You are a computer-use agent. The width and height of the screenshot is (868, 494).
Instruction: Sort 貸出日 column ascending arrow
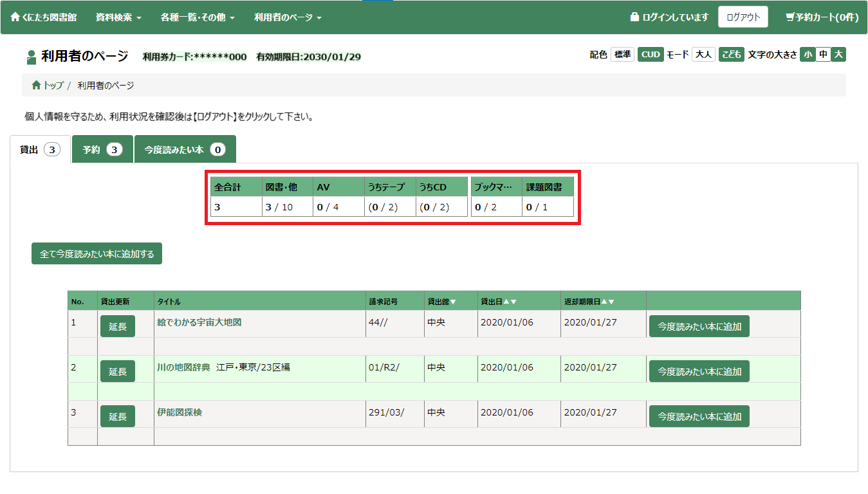pyautogui.click(x=506, y=302)
